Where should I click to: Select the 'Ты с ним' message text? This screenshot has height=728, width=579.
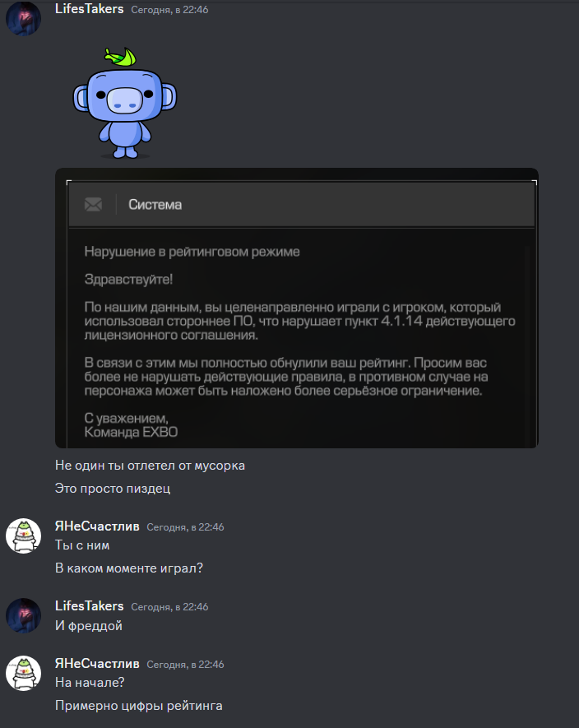(82, 545)
